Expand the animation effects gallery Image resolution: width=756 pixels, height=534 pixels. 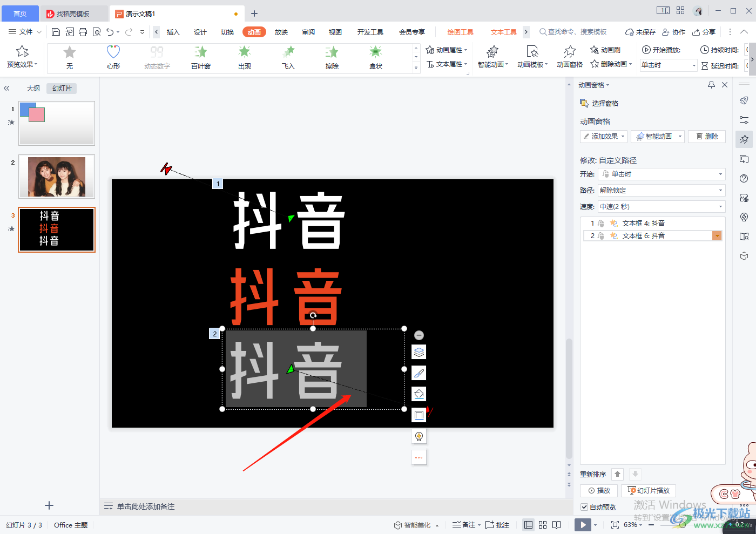(416, 67)
